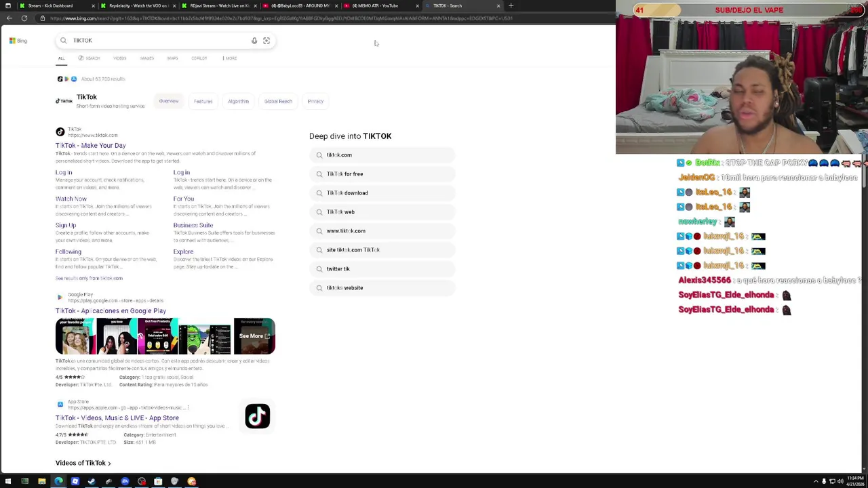The height and width of the screenshot is (488, 868).
Task: Open the For You sitelink
Action: point(183,199)
